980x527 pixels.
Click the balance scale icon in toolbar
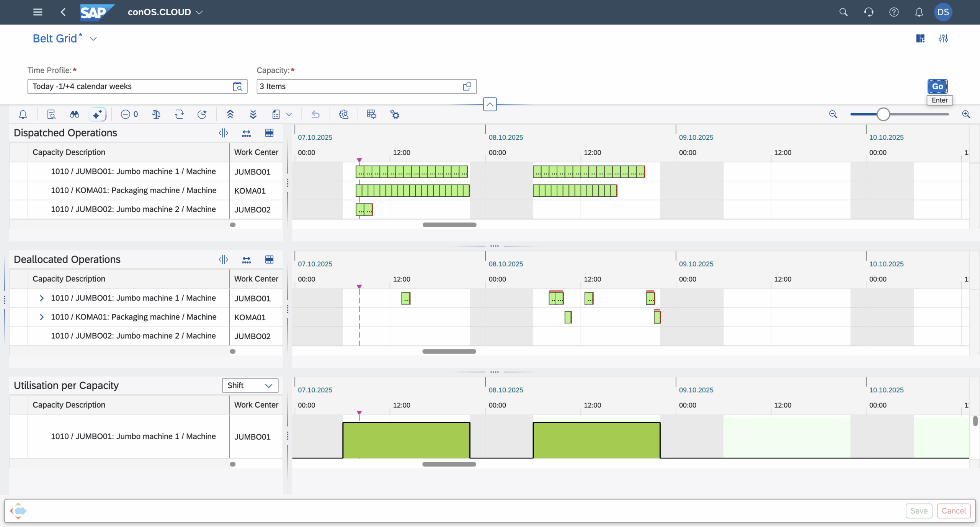156,114
